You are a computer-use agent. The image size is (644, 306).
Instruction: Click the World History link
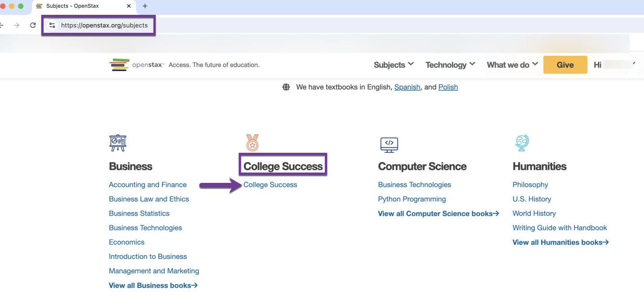tap(534, 213)
